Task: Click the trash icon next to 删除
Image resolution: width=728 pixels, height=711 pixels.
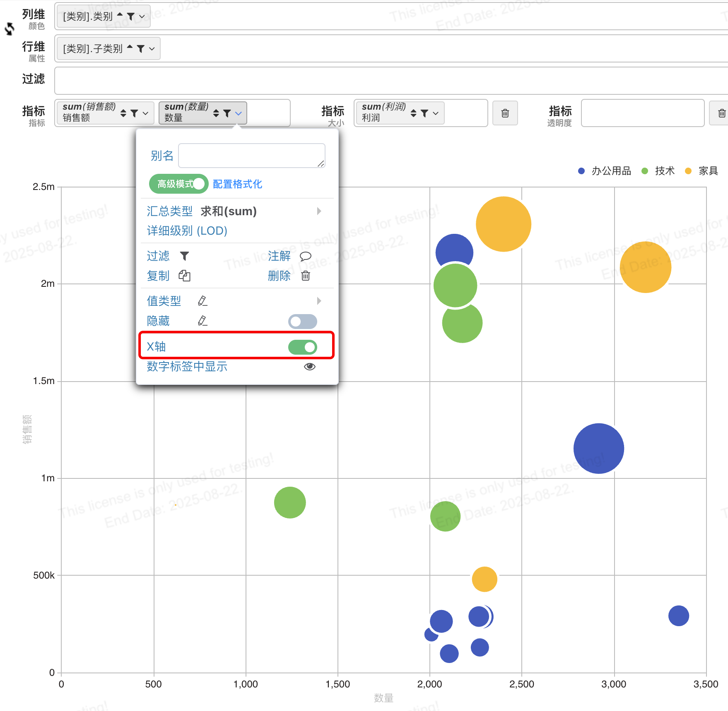Action: 306,276
